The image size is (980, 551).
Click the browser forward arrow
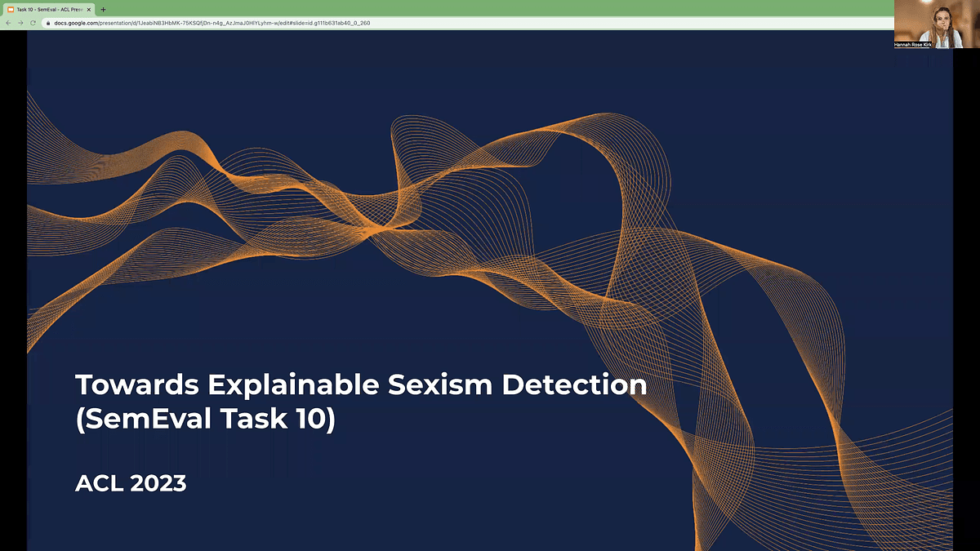pyautogui.click(x=20, y=23)
